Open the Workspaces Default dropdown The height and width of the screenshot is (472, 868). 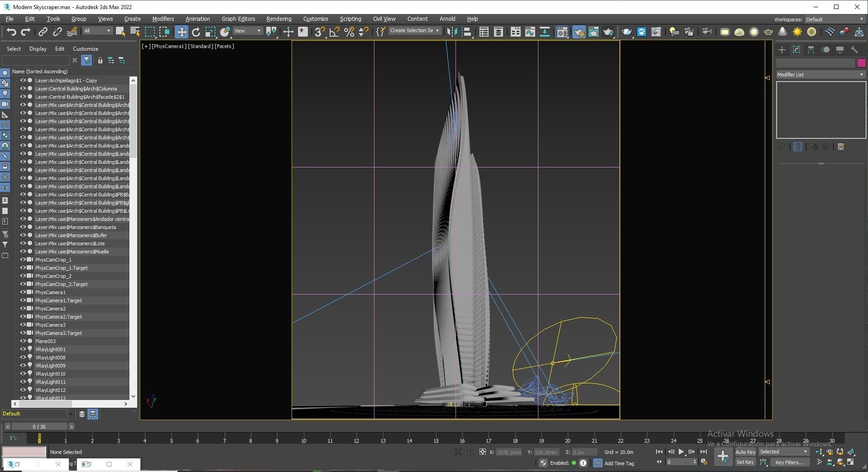[x=834, y=19]
